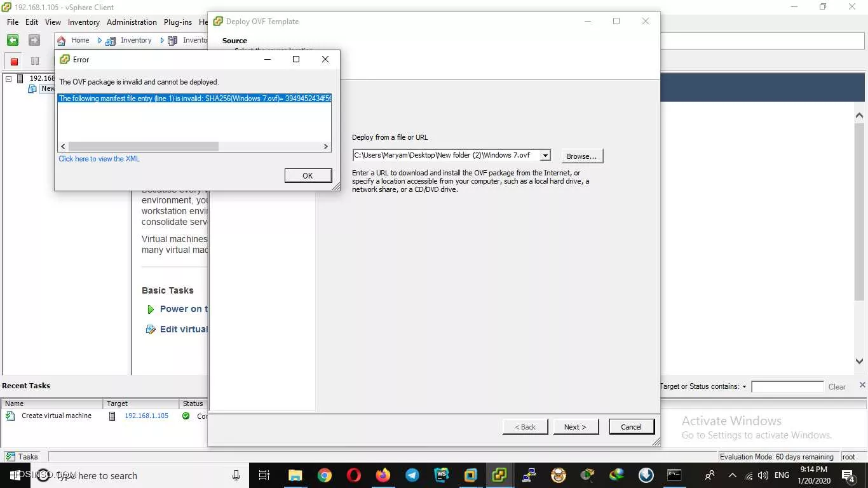Open VMware Workstation from the taskbar

(471, 475)
